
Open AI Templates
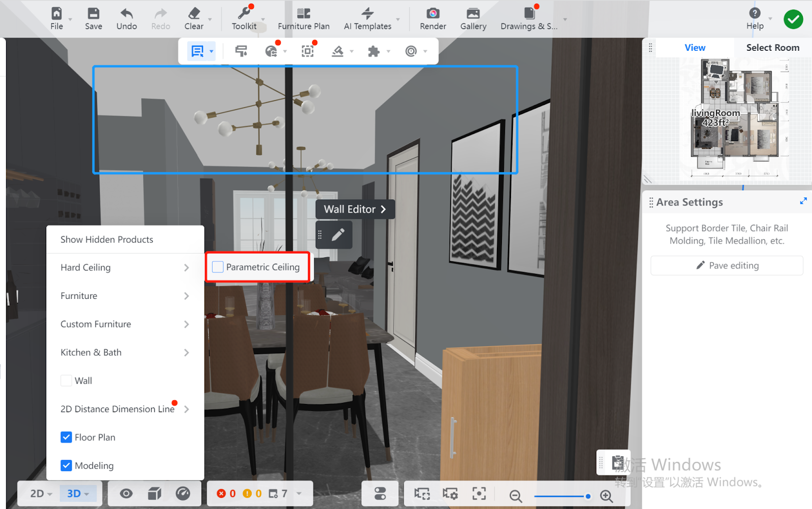tap(367, 18)
